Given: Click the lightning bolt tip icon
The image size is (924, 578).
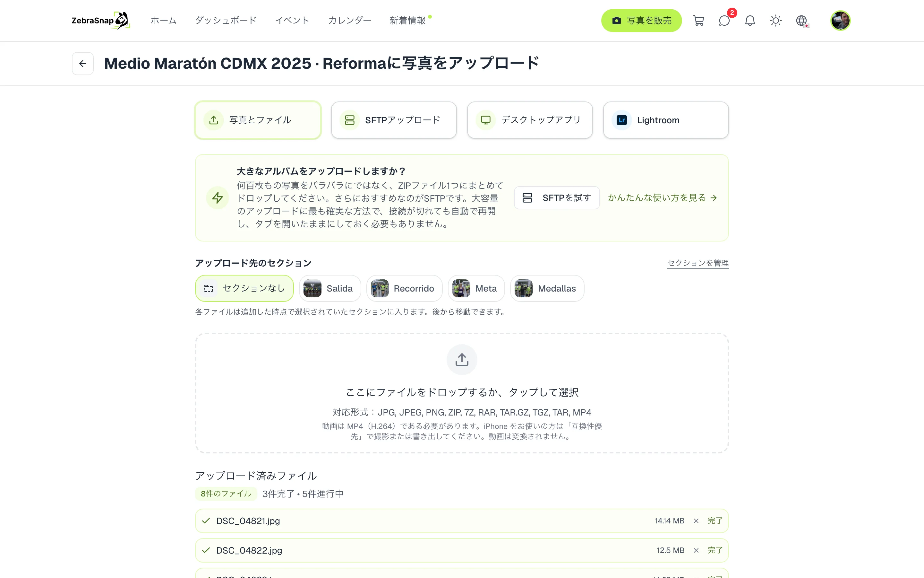Looking at the screenshot, I should point(217,197).
